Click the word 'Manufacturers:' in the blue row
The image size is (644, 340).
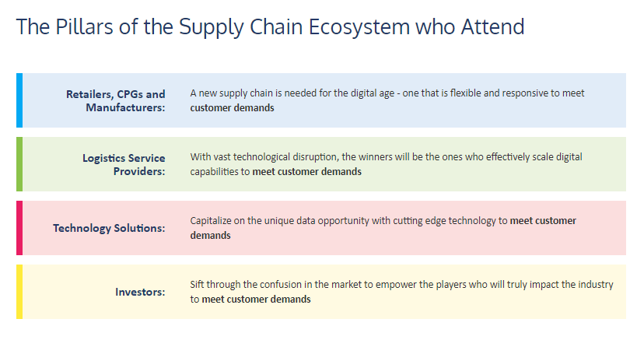point(125,107)
